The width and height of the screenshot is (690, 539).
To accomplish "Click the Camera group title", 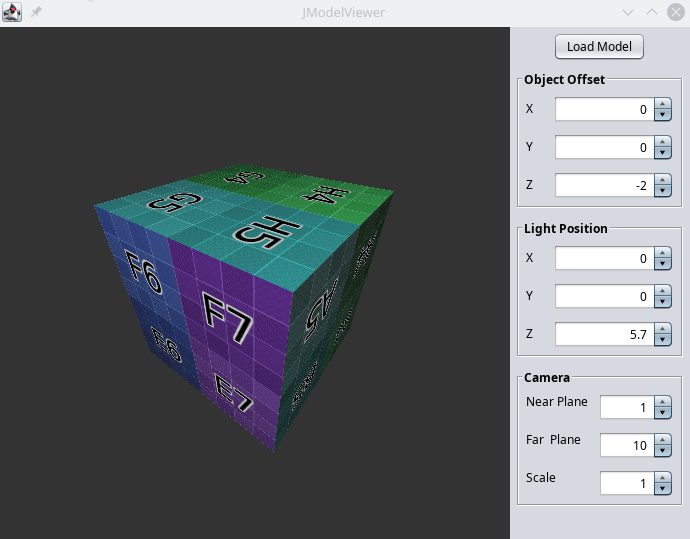I will [547, 378].
